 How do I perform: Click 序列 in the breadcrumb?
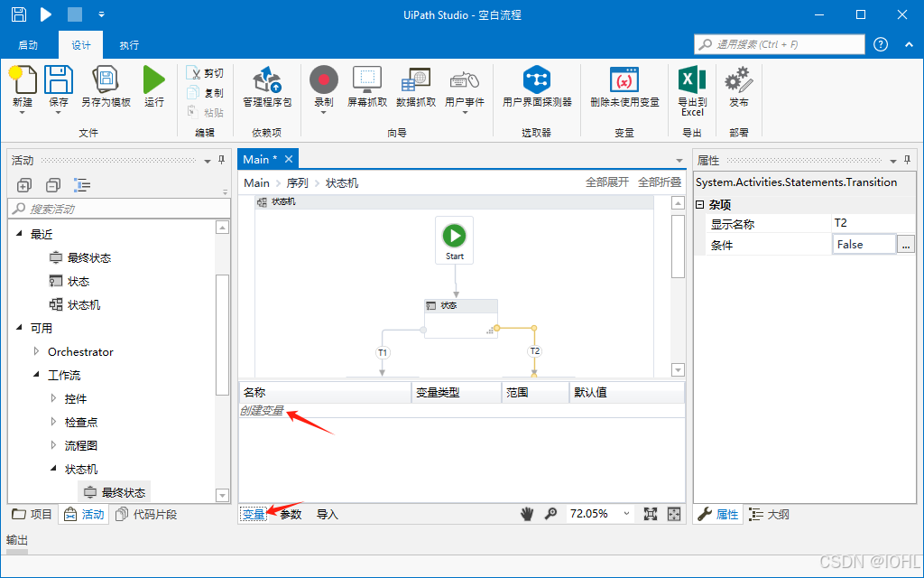pos(298,182)
